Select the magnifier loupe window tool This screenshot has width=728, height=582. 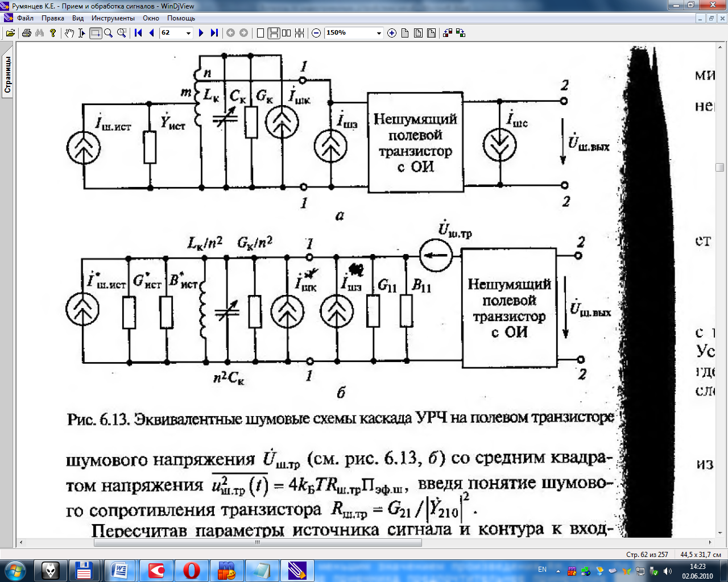click(121, 33)
